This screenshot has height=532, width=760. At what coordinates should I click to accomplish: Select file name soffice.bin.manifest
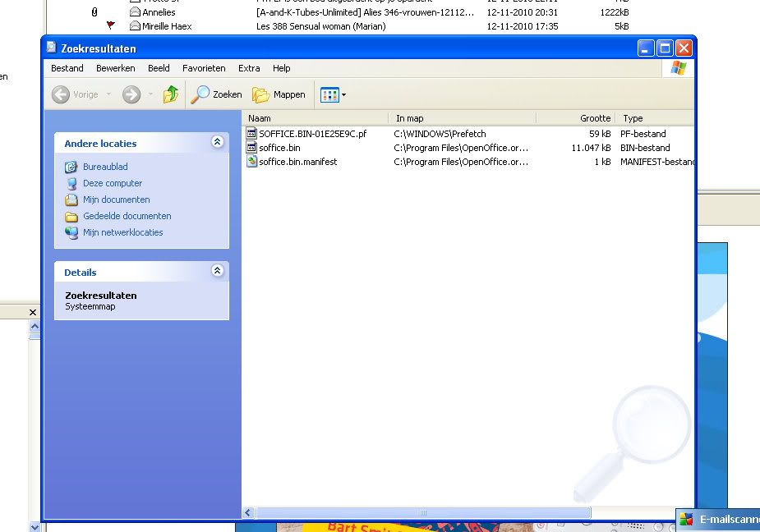click(298, 162)
